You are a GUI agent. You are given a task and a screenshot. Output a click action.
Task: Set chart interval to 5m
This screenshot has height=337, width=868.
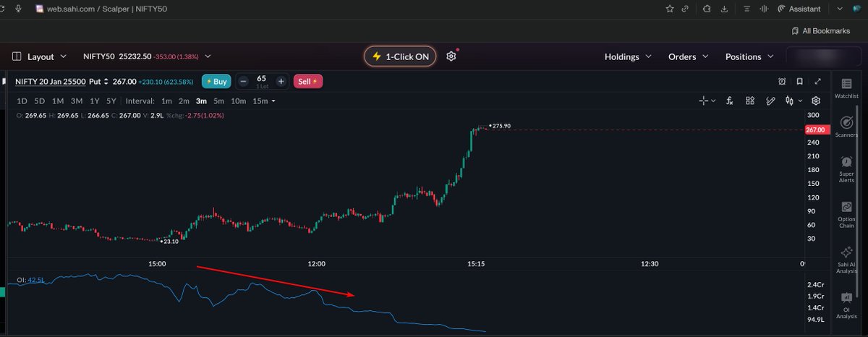pos(218,101)
